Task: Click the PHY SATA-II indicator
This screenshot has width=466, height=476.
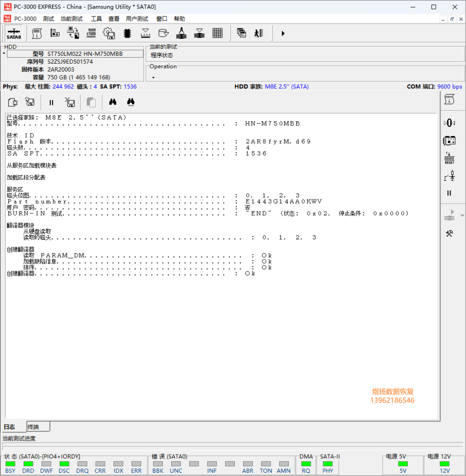Action: [327, 464]
